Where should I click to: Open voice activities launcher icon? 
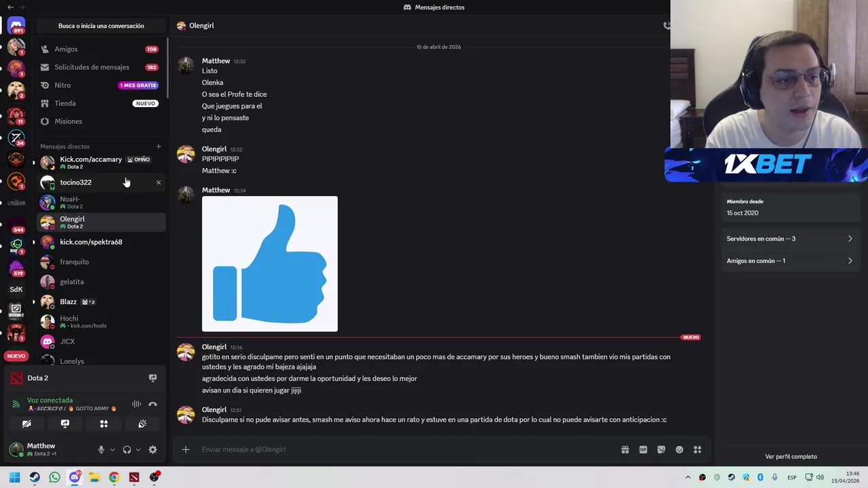tap(104, 424)
